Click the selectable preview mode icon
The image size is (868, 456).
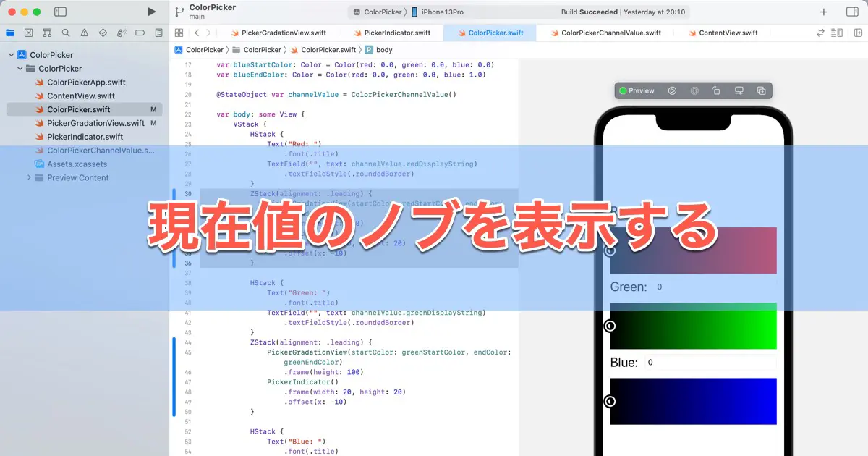coord(694,90)
